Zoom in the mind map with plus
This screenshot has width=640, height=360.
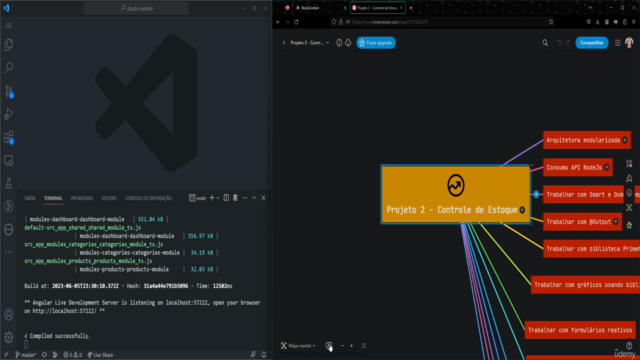tap(351, 346)
